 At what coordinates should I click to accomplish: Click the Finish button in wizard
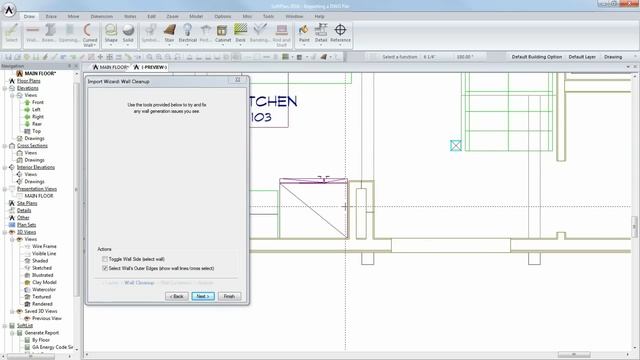point(229,296)
